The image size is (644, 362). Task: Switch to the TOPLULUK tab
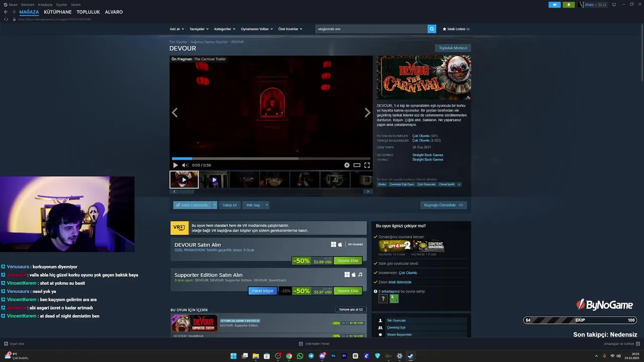point(88,12)
